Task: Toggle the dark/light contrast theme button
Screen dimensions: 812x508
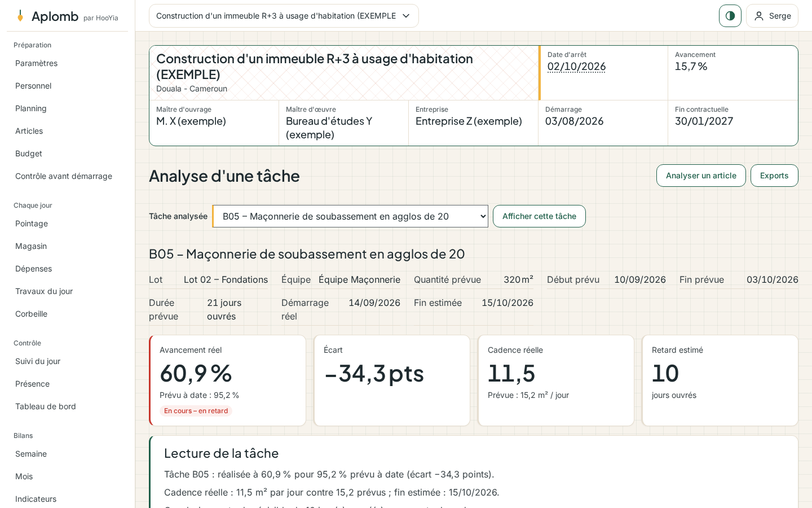Action: click(x=730, y=16)
